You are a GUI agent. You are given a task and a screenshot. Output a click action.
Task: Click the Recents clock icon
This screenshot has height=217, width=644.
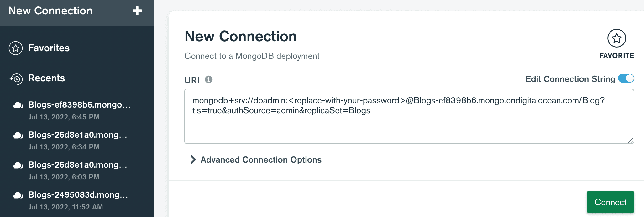[16, 79]
